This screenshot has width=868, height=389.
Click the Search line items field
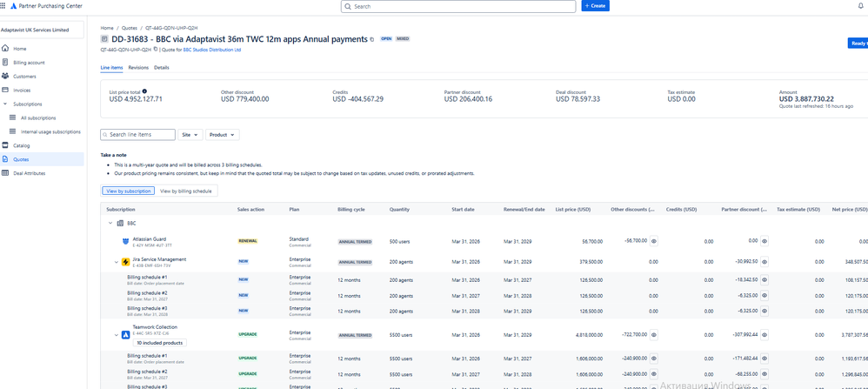coord(137,135)
